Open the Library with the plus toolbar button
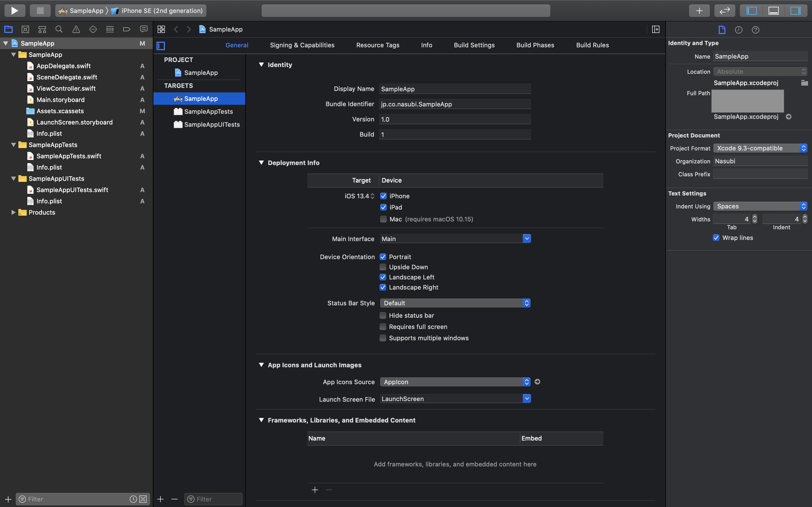The height and width of the screenshot is (507, 812). [x=700, y=10]
